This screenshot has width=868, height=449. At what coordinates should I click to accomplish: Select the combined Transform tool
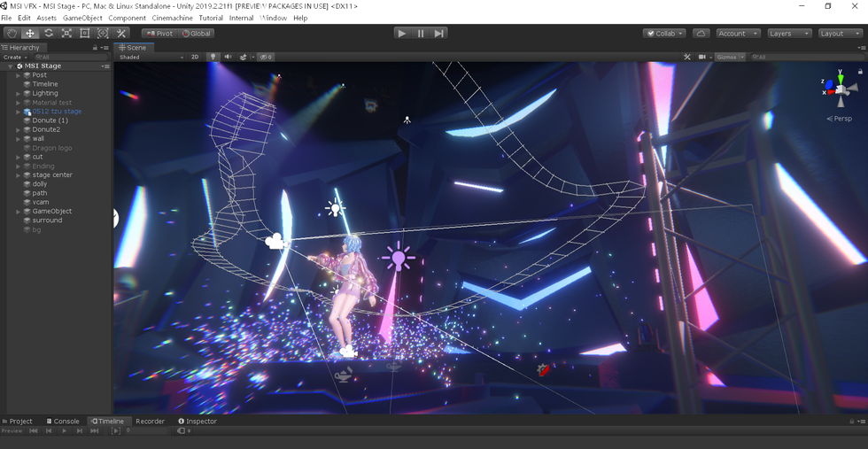pyautogui.click(x=103, y=34)
